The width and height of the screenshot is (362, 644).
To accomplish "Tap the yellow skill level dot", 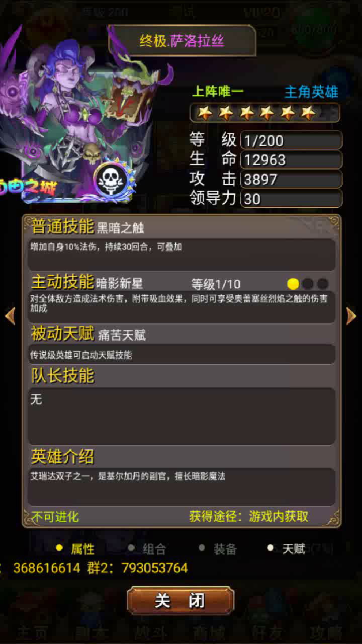I will click(x=293, y=284).
